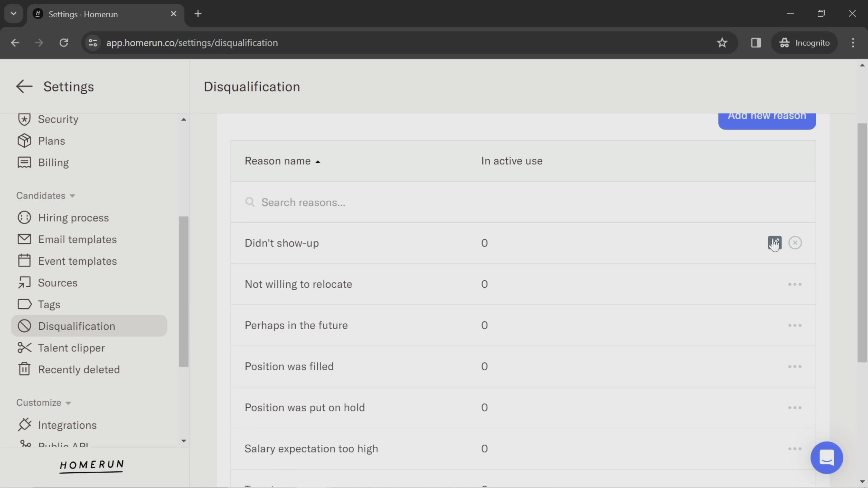Click the back arrow next to Settings
Screen dimensions: 868x488
coord(24,87)
